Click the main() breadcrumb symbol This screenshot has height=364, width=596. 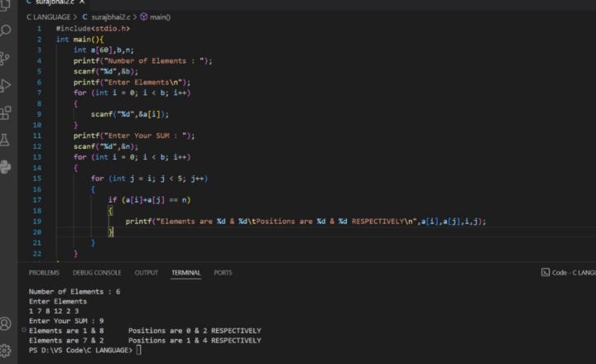point(160,17)
